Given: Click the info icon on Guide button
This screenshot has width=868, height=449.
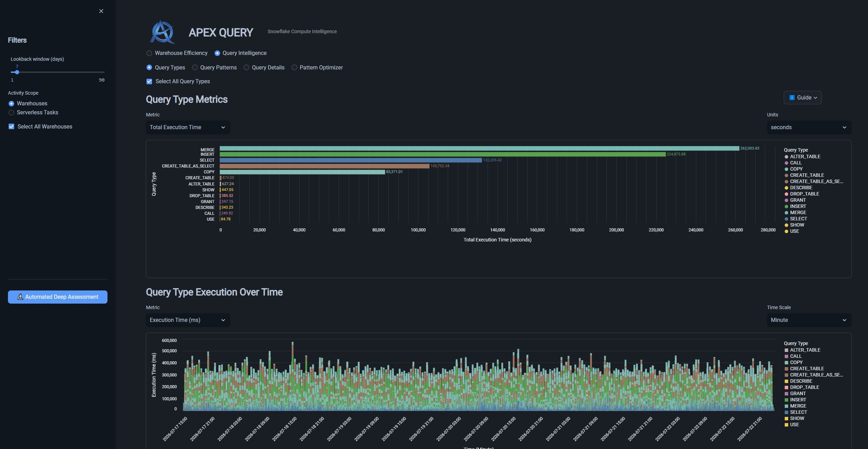Looking at the screenshot, I should pyautogui.click(x=792, y=98).
